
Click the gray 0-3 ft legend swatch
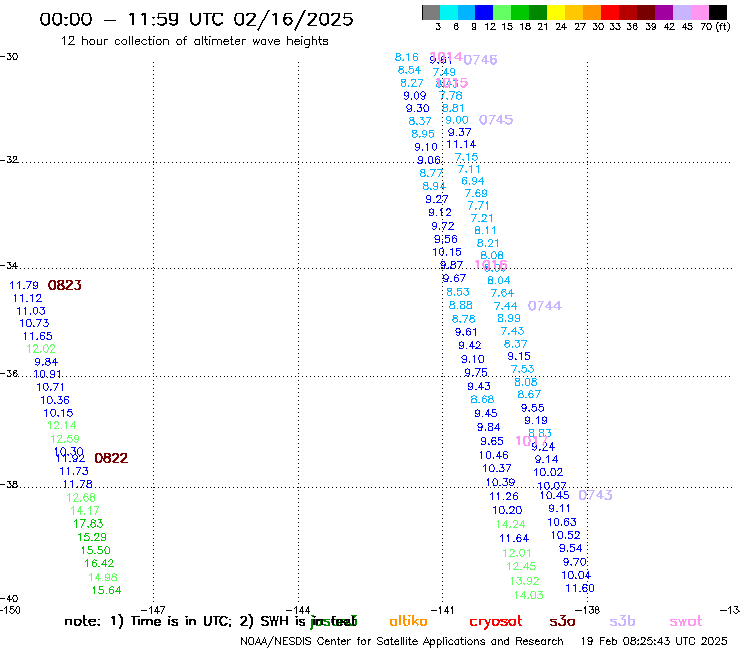(x=430, y=12)
